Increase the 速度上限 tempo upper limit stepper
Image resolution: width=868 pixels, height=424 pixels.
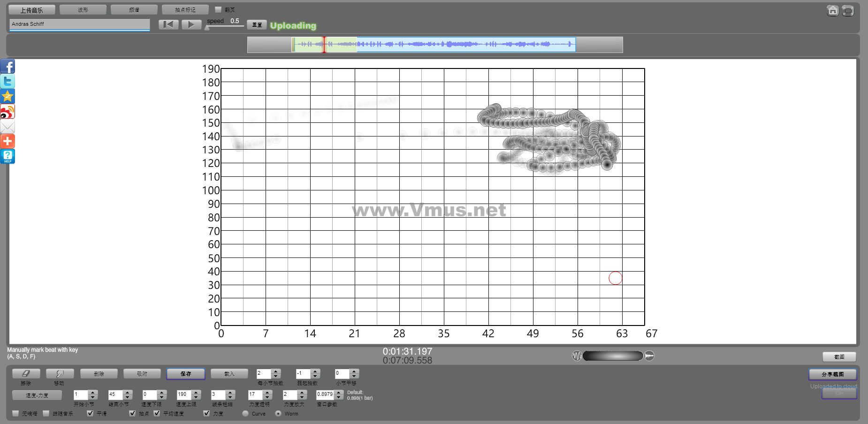(197, 392)
